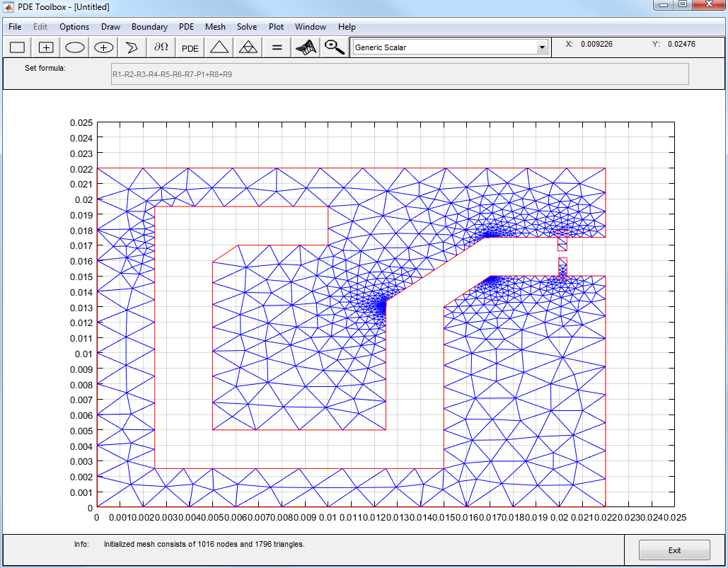Open the Boundary menu
Screen dimensions: 728x568
point(149,27)
